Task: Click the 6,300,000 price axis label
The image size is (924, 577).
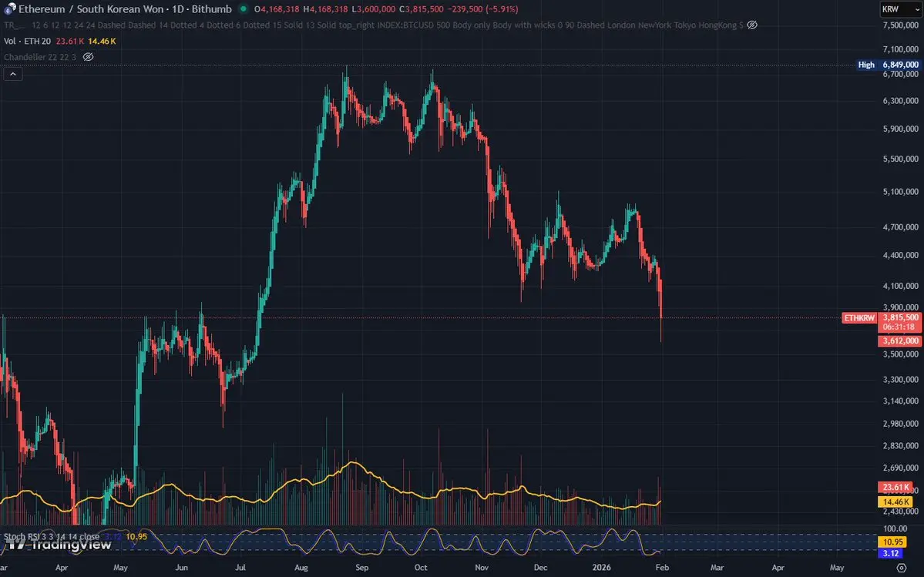Action: point(900,101)
